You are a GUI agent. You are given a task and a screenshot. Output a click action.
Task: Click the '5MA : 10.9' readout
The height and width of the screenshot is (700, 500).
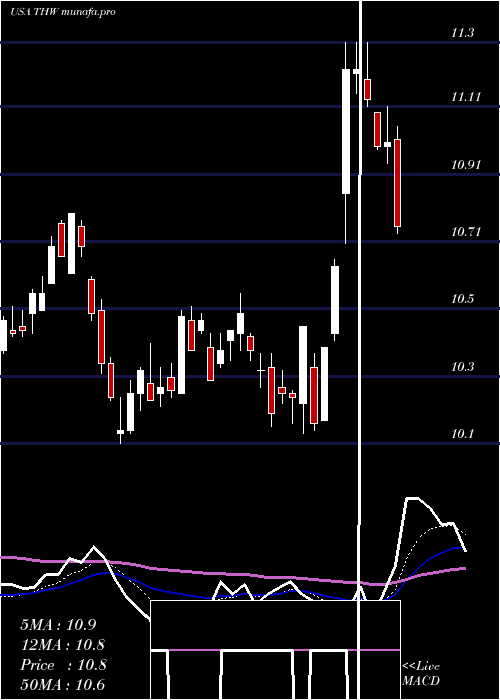58,625
